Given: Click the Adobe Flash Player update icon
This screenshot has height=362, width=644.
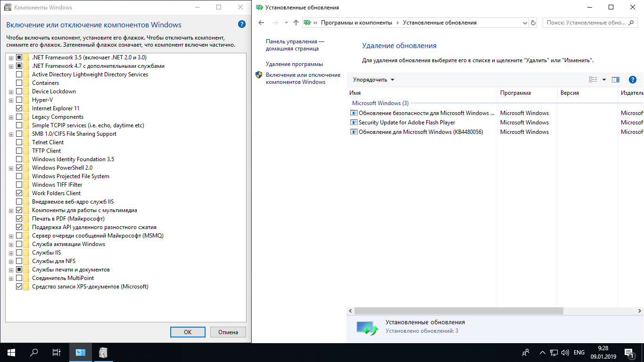Looking at the screenshot, I should pos(354,123).
